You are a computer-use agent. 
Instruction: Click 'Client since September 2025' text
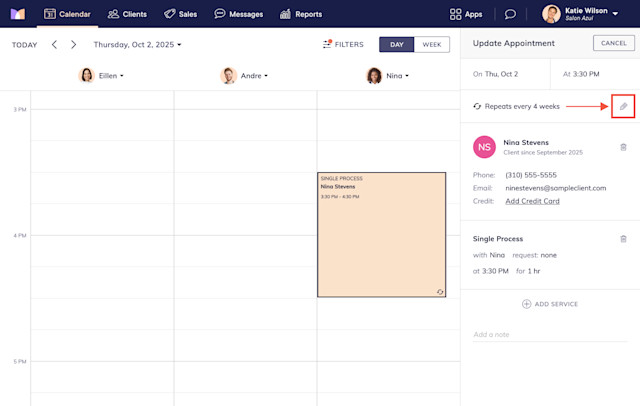pos(543,153)
